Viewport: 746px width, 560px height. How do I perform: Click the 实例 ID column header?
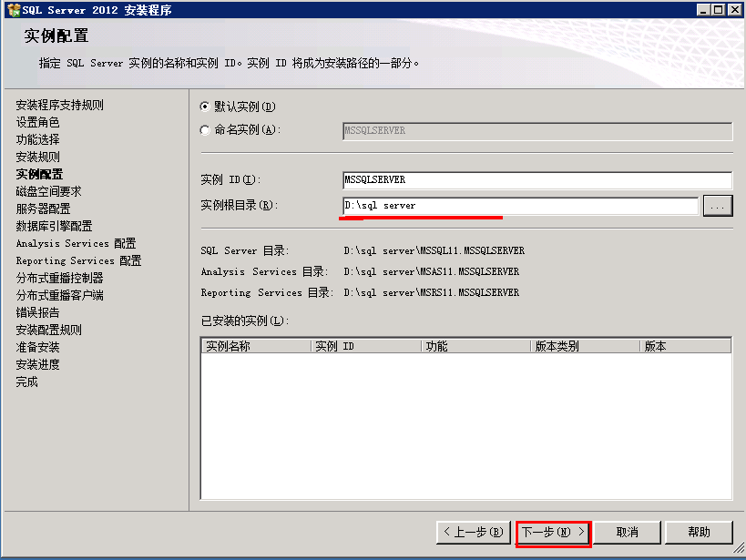pos(366,346)
